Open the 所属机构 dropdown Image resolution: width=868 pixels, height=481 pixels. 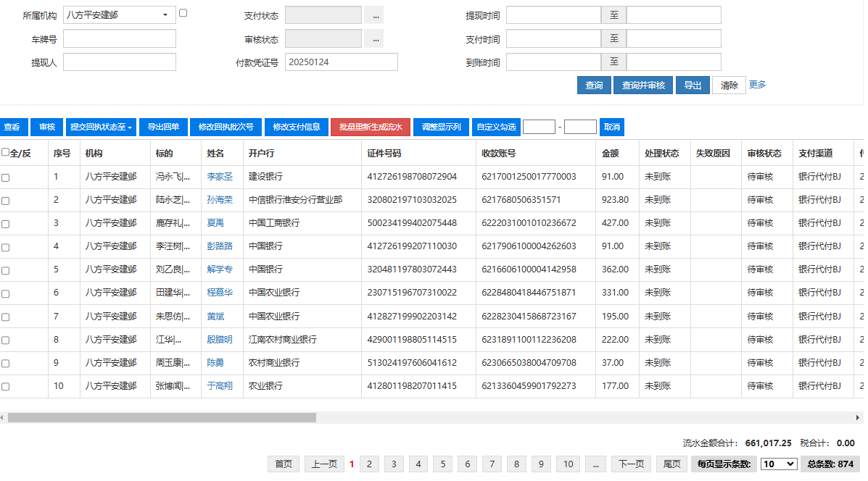[x=119, y=15]
